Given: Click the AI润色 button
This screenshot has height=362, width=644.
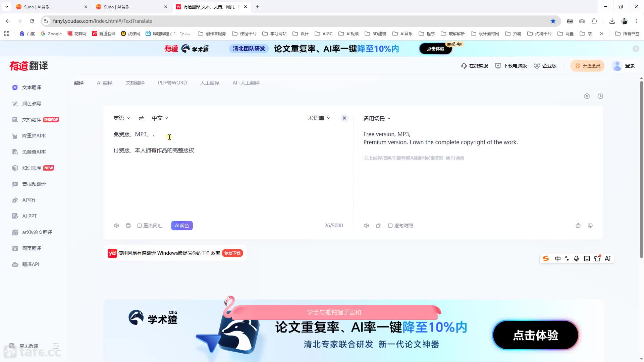Looking at the screenshot, I should (x=182, y=226).
